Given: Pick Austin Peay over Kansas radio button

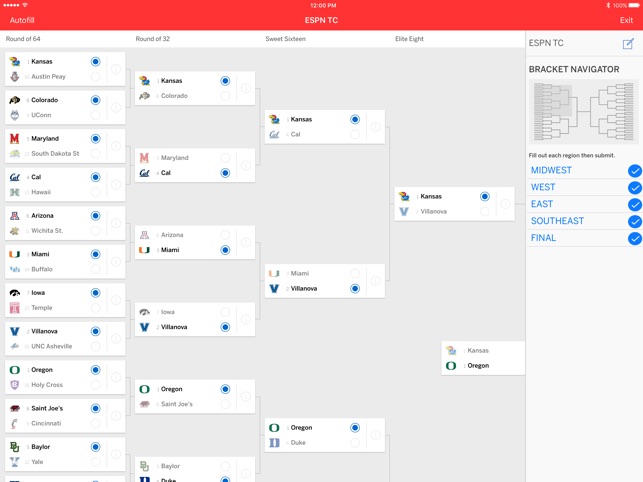Looking at the screenshot, I should click(x=96, y=77).
